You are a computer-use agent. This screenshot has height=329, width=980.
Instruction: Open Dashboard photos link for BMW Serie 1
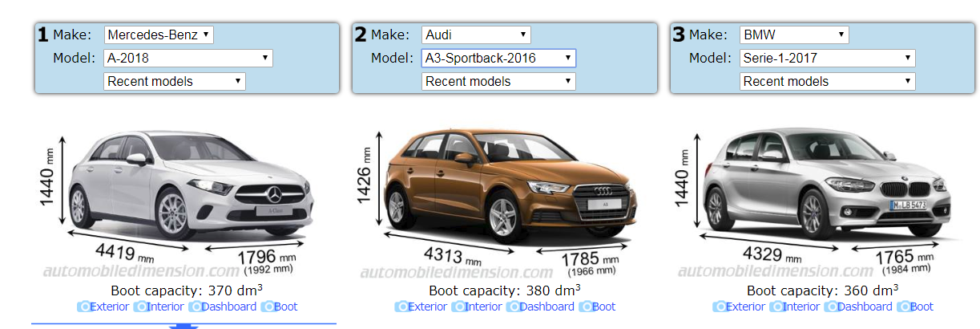point(866,307)
